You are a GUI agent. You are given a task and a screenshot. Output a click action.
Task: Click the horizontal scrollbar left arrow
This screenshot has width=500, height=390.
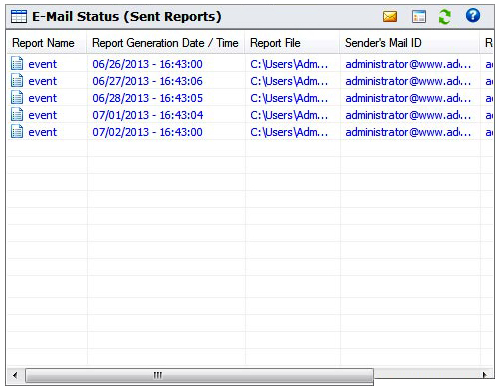tap(15, 375)
